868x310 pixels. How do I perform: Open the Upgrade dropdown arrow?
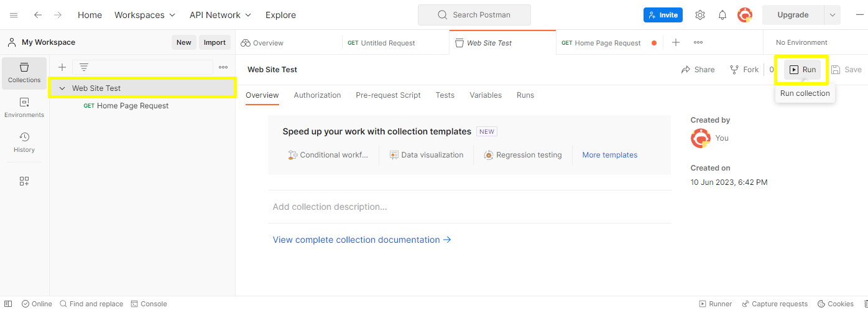click(x=833, y=15)
